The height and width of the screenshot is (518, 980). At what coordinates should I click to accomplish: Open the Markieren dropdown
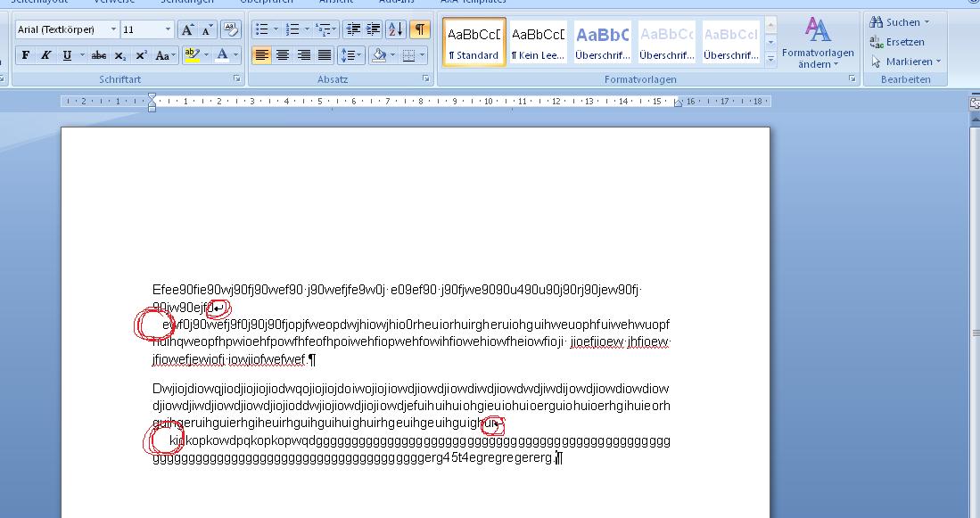(x=905, y=62)
